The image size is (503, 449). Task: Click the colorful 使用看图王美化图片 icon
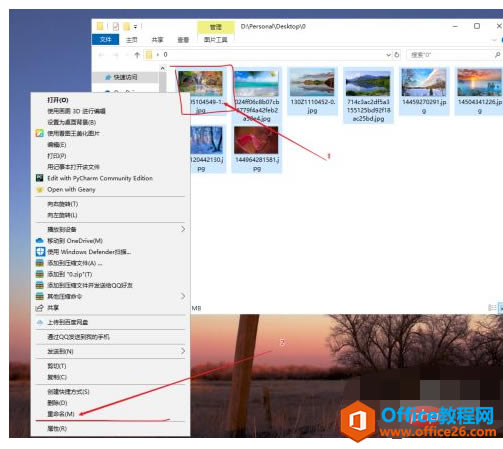coord(39,133)
